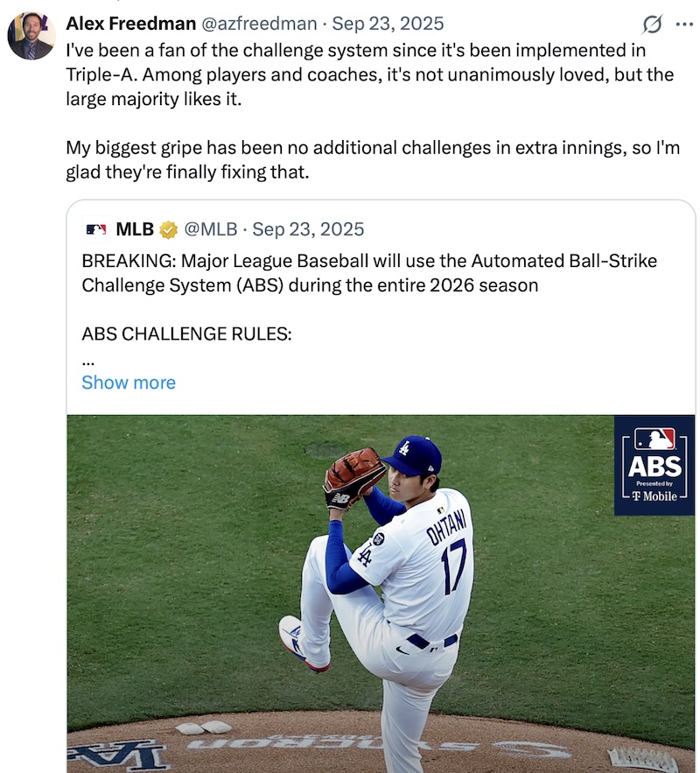Open the Grok explain-post icon
The width and height of the screenshot is (700, 773).
[650, 25]
